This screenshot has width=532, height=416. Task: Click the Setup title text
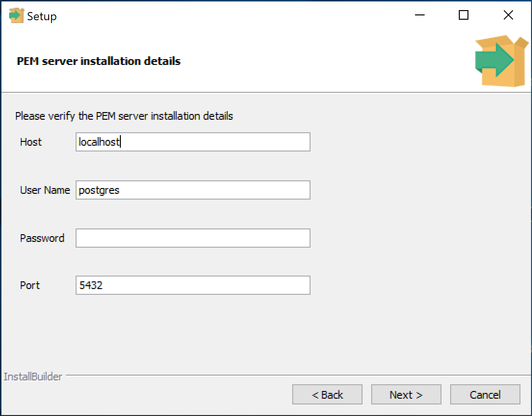(x=42, y=16)
